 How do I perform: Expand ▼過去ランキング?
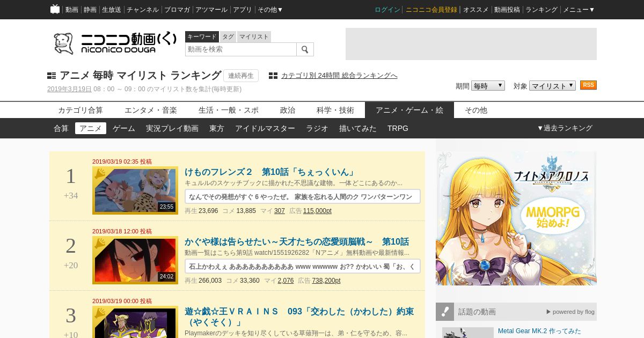pos(565,128)
